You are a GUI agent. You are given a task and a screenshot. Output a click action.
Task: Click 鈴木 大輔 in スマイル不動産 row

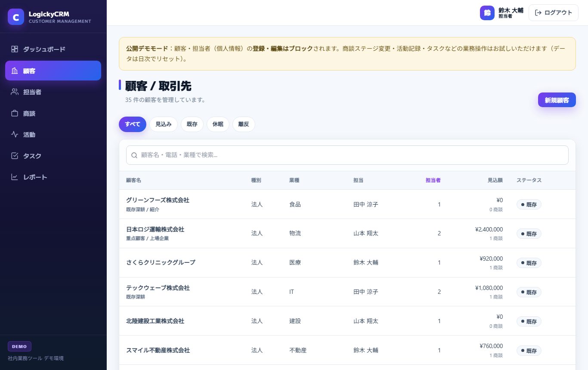coord(365,350)
